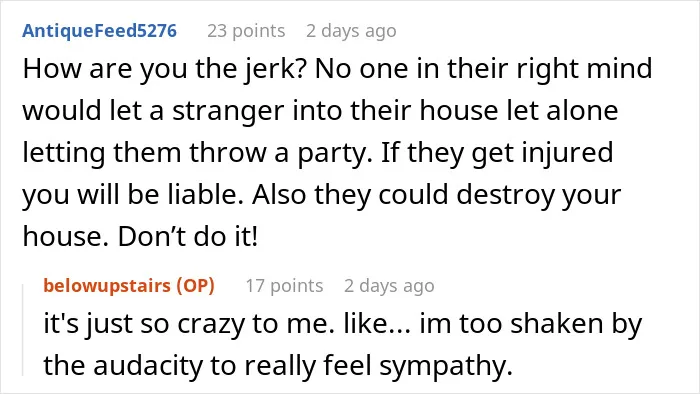Click the reply text 'im too shaken by'
Image resolution: width=700 pixels, height=394 pixels.
click(x=530, y=324)
